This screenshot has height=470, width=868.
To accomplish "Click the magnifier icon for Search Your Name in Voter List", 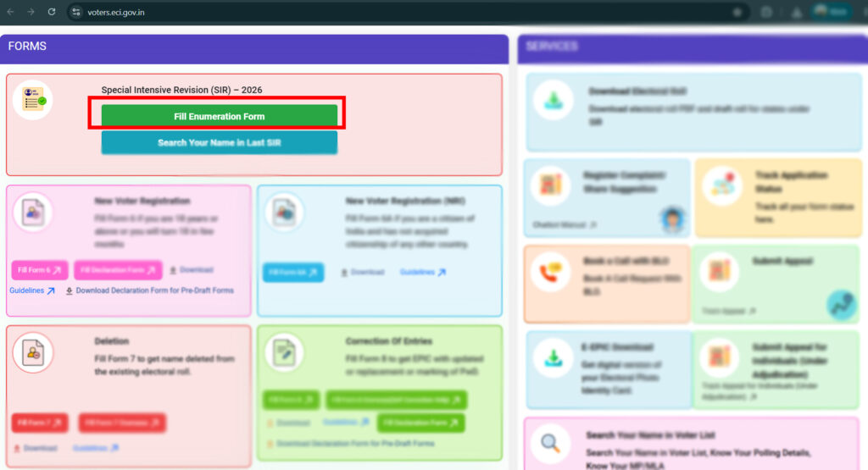I will 551,444.
